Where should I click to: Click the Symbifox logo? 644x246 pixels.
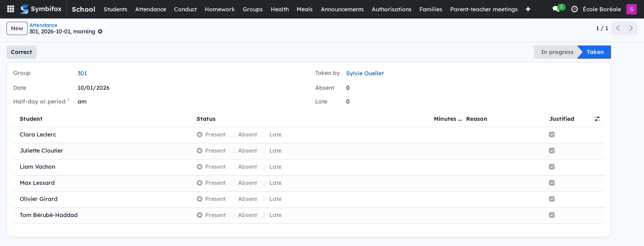41,9
